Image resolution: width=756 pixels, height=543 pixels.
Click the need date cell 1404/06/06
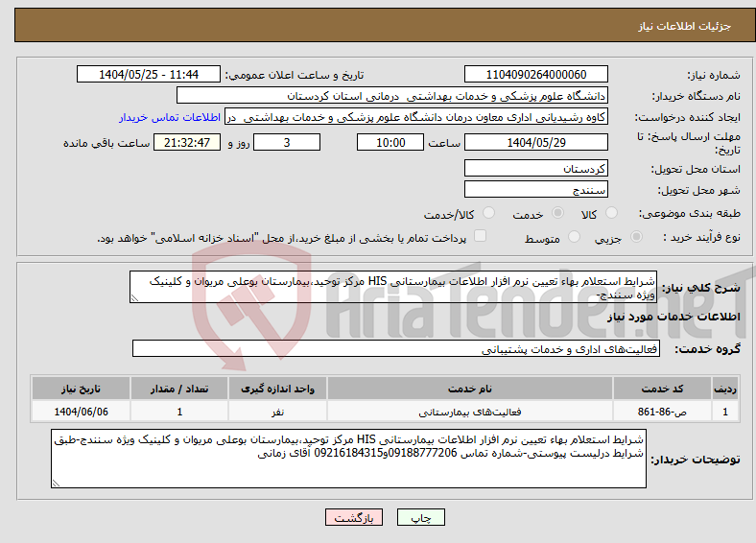(81, 412)
